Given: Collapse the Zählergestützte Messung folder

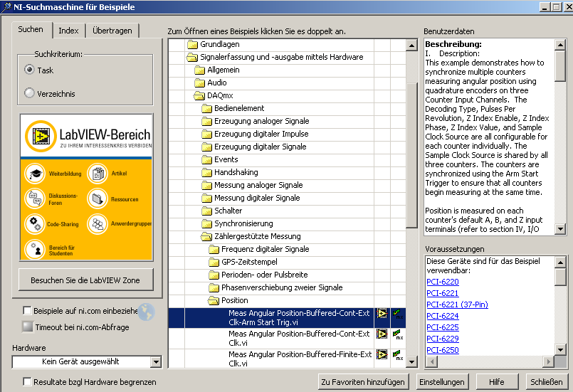Looking at the screenshot, I should click(206, 236).
